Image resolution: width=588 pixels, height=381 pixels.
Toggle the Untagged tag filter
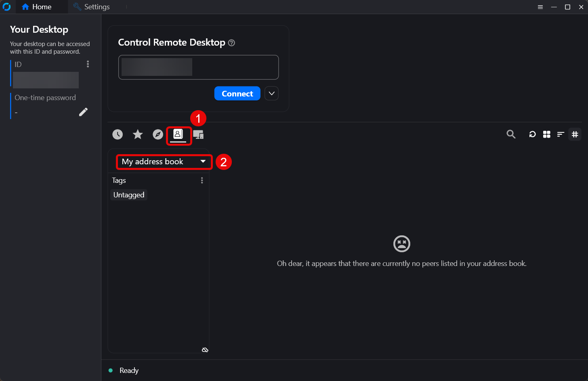[129, 195]
